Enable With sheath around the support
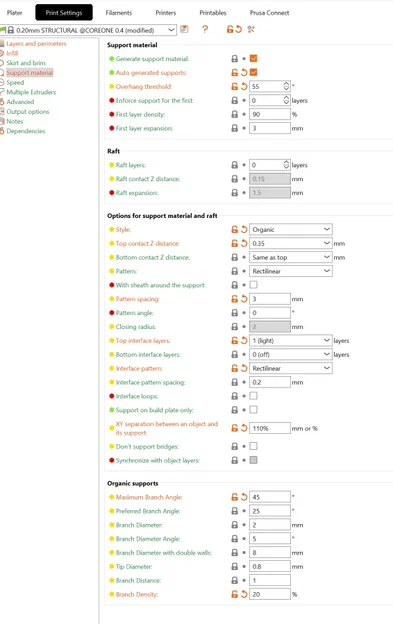This screenshot has height=624, width=393. click(x=253, y=285)
